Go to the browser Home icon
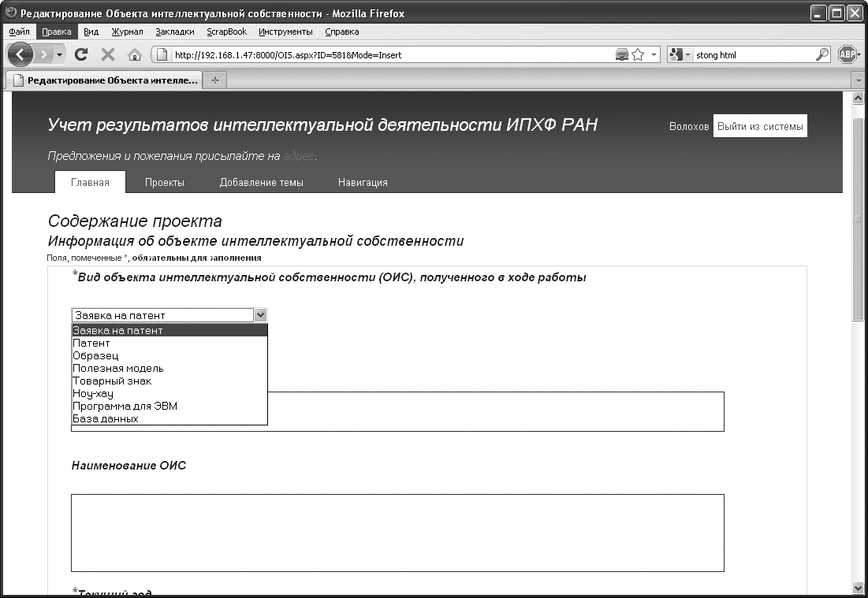Viewport: 868px width, 598px height. pos(134,54)
